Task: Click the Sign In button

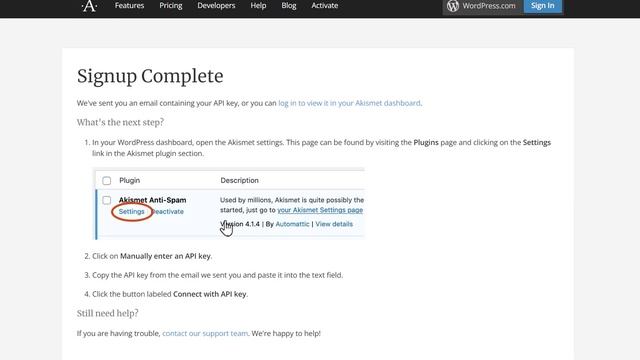Action: click(542, 6)
